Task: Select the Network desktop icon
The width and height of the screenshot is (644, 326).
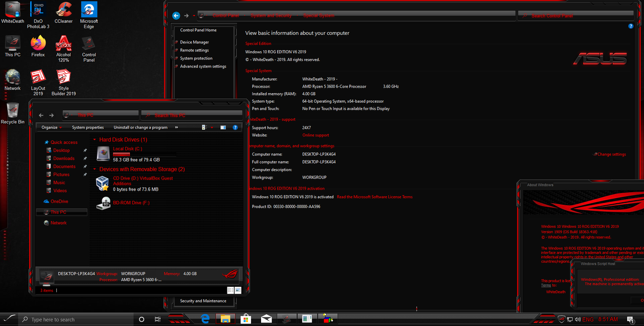Action: click(13, 80)
